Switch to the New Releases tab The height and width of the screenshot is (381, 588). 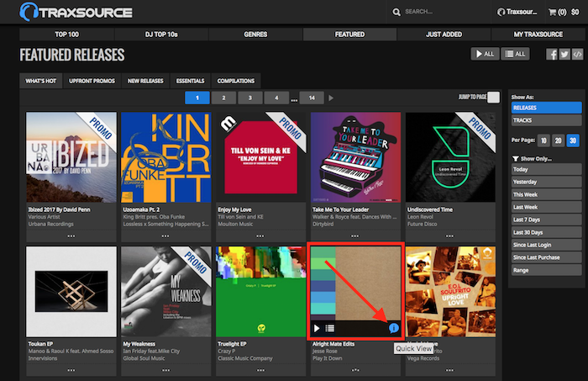[145, 81]
